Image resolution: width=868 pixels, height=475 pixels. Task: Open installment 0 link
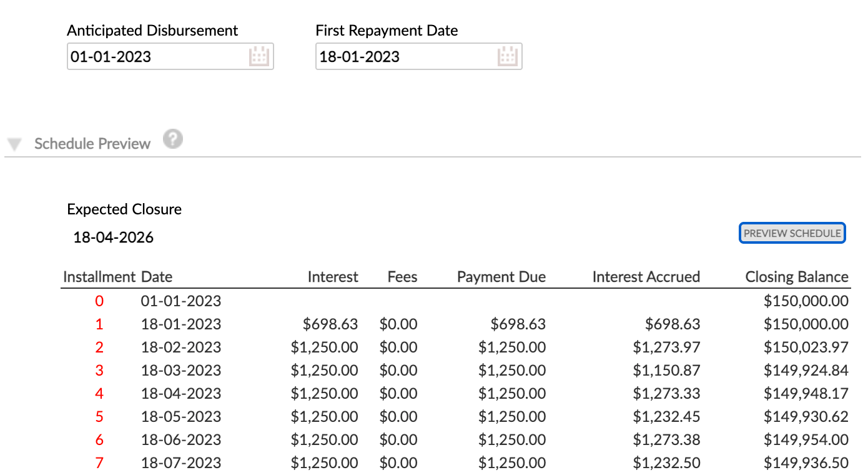(99, 301)
